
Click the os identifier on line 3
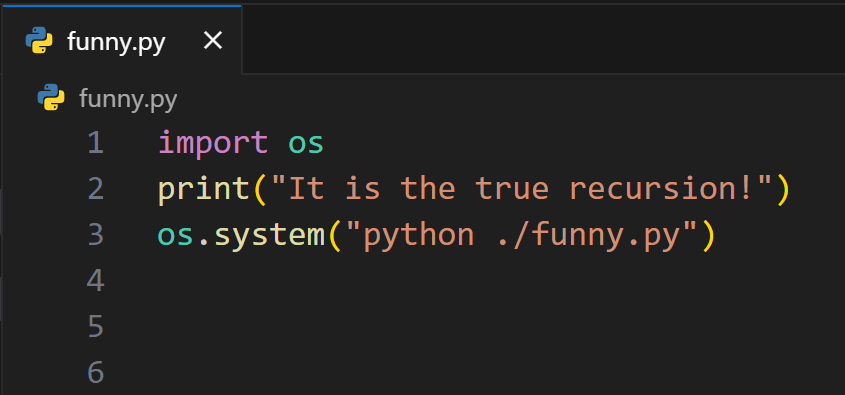[175, 236]
